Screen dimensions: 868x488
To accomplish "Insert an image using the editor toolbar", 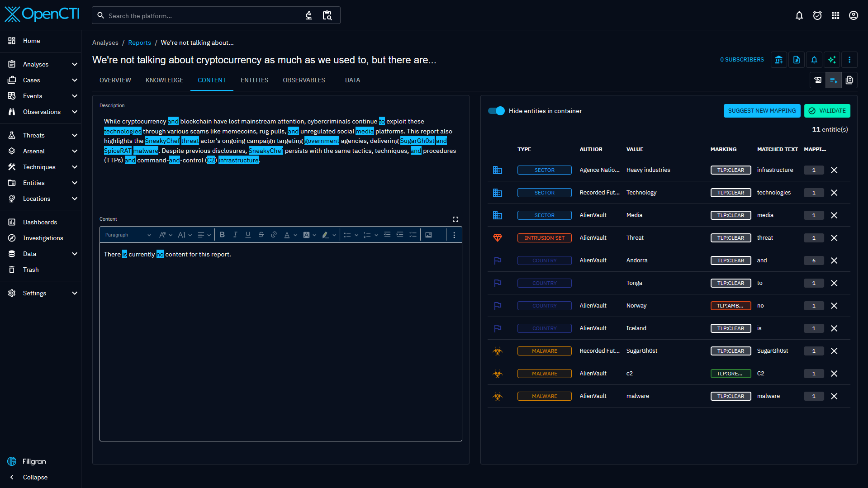I will pyautogui.click(x=428, y=235).
